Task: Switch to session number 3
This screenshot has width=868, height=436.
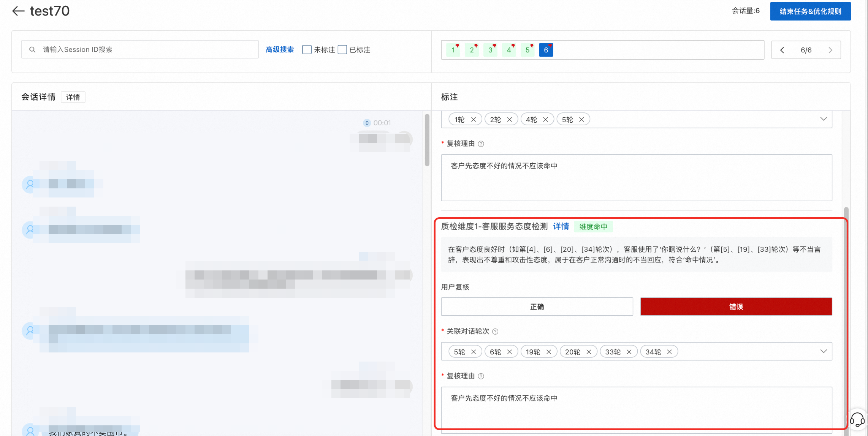Action: (x=490, y=50)
